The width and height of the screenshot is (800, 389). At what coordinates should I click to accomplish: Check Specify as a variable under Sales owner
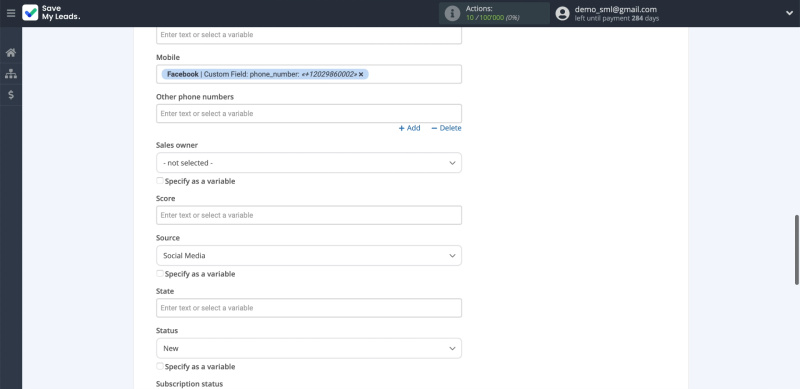click(160, 181)
